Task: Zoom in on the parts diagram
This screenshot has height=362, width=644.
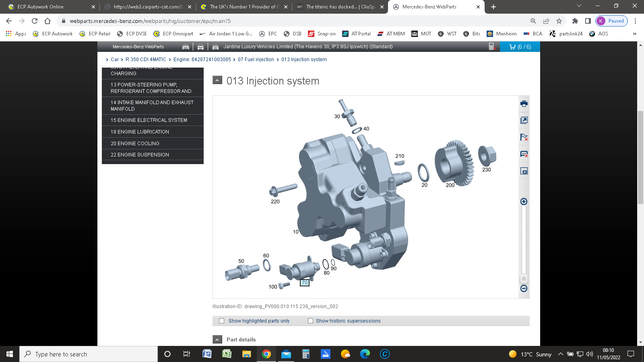Action: [x=524, y=202]
